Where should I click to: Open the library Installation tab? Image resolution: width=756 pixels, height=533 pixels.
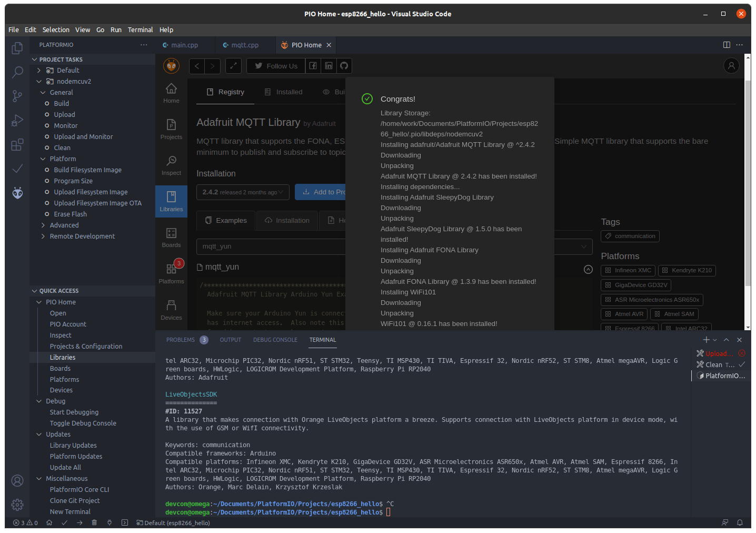click(287, 221)
